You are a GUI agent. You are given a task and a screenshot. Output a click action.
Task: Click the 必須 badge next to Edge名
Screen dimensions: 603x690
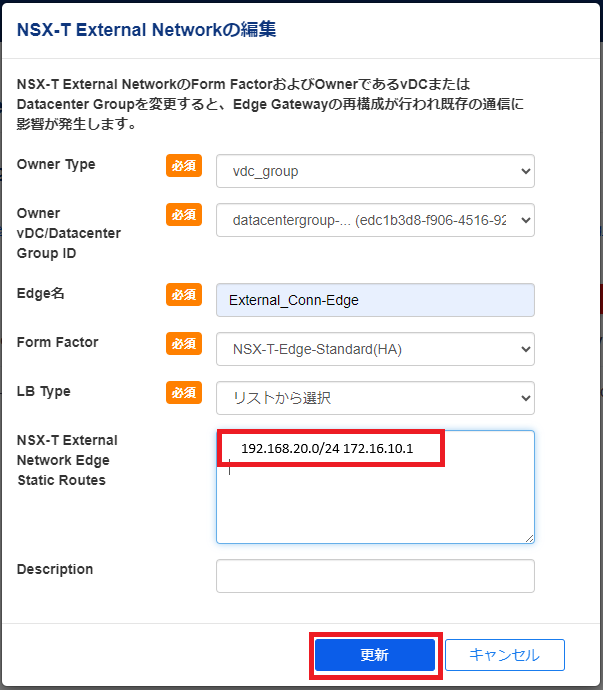pyautogui.click(x=184, y=294)
